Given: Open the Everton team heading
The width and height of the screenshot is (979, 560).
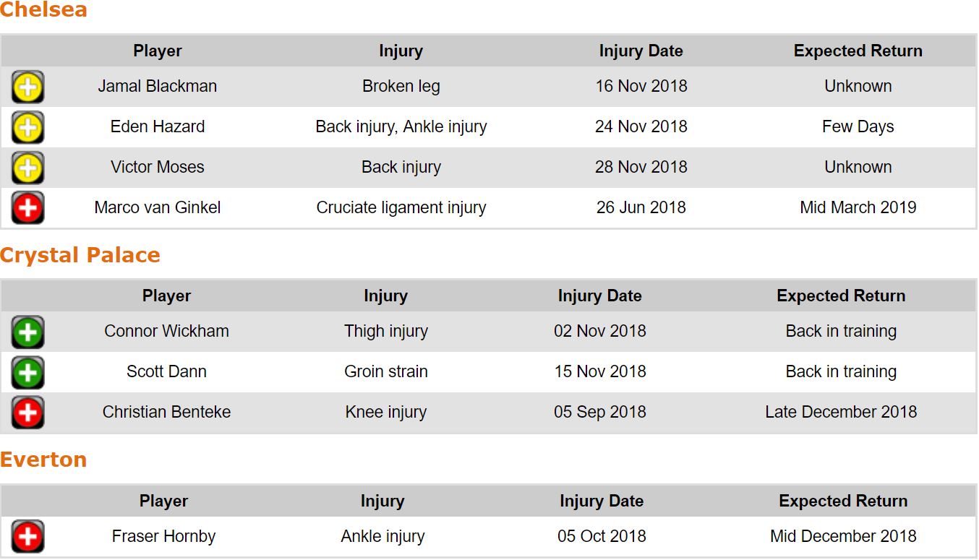Looking at the screenshot, I should click(43, 460).
